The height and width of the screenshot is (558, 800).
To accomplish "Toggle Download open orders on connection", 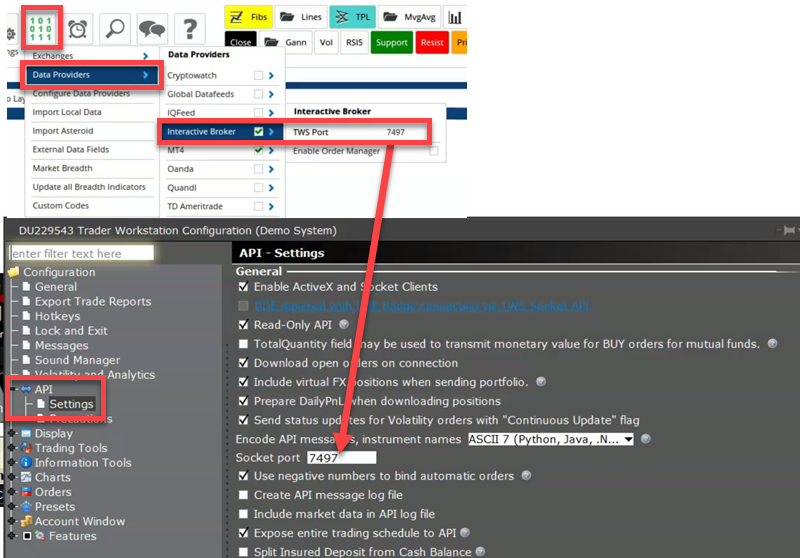I will [x=243, y=363].
